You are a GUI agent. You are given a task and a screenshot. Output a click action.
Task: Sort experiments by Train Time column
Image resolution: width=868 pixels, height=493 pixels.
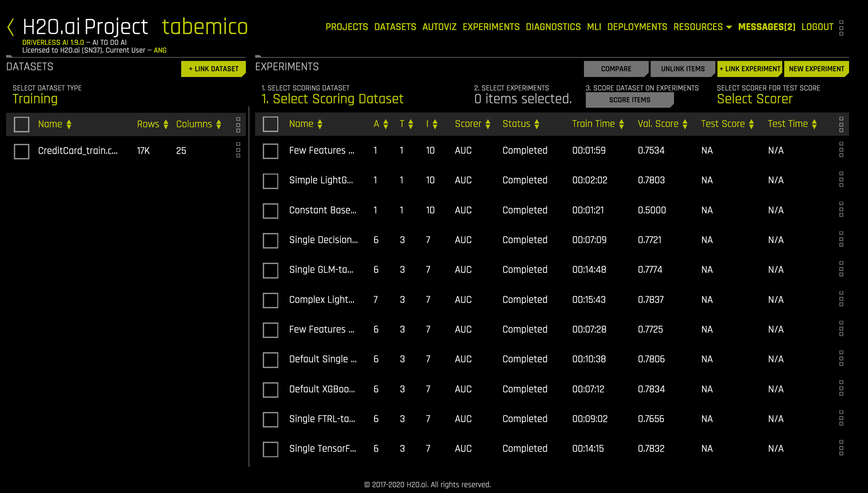pos(621,124)
